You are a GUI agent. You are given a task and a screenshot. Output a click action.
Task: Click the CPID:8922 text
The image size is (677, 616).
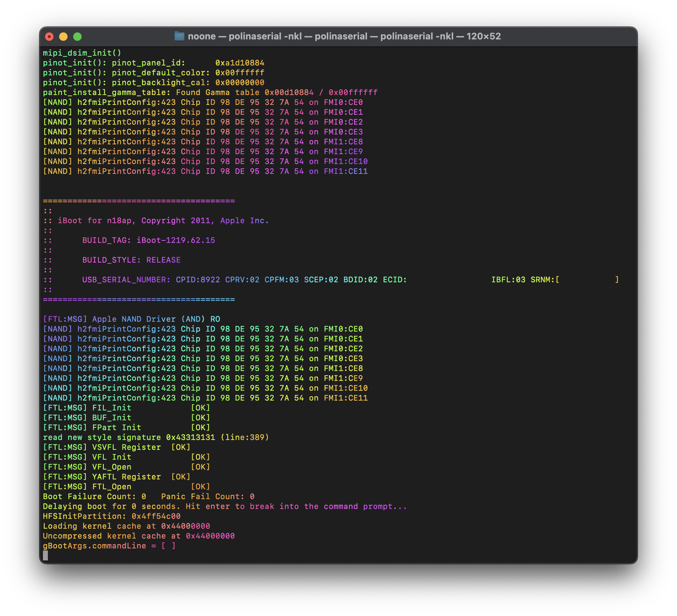click(198, 280)
